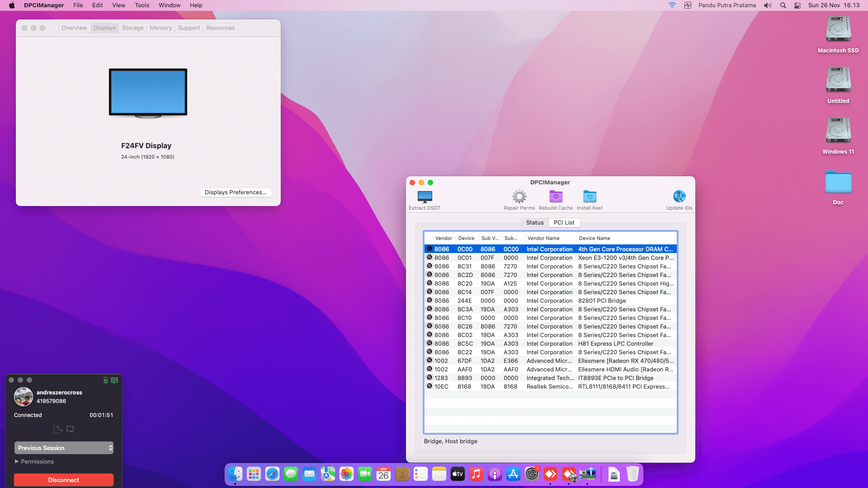
Task: Open Control Center in menu bar
Action: click(x=797, y=5)
